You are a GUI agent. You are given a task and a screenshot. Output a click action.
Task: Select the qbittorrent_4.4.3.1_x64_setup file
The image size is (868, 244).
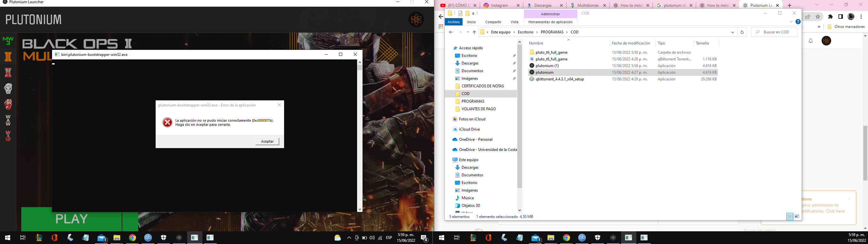coord(622,79)
